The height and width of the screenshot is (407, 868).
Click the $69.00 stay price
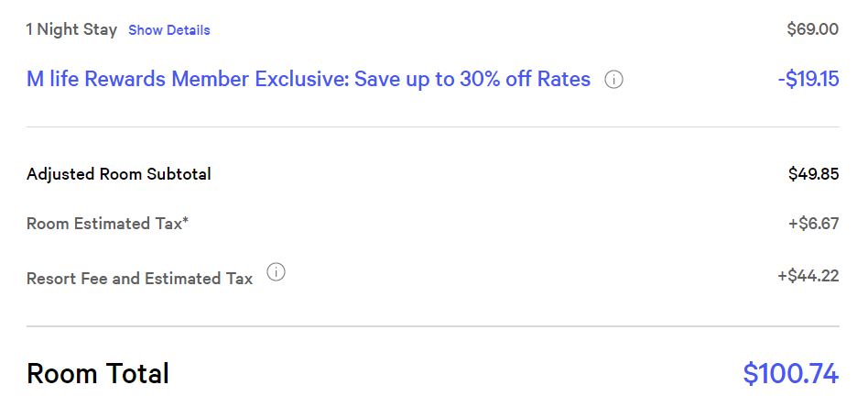[x=813, y=28]
